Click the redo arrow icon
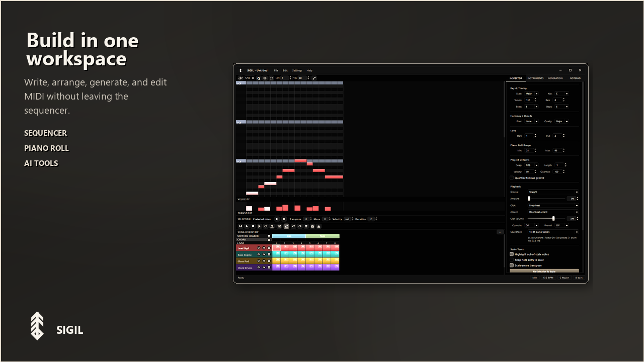 (300, 226)
